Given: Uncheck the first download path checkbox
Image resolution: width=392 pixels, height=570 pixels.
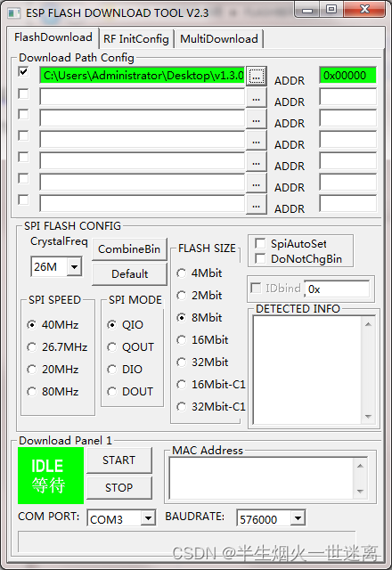Looking at the screenshot, I should point(23,71).
